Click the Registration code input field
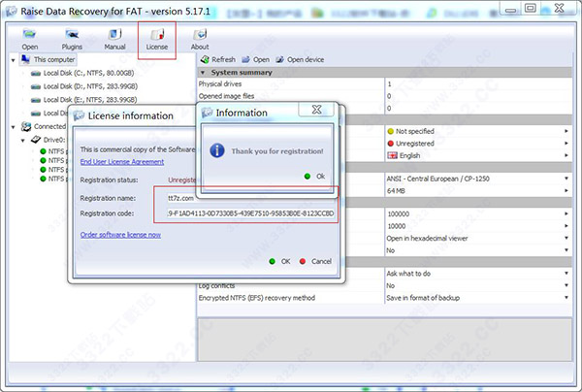Image resolution: width=582 pixels, height=392 pixels. (x=251, y=213)
